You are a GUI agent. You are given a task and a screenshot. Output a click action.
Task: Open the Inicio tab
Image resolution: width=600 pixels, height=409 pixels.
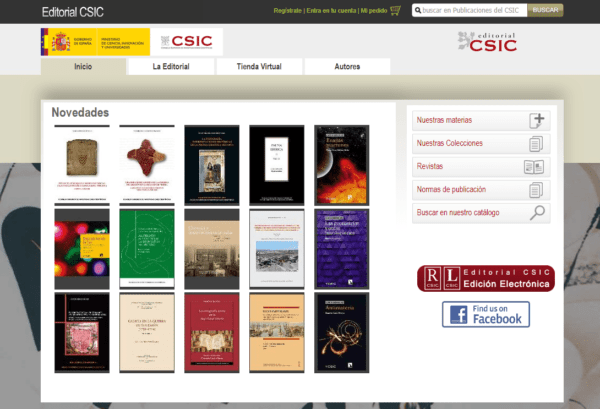(x=83, y=67)
